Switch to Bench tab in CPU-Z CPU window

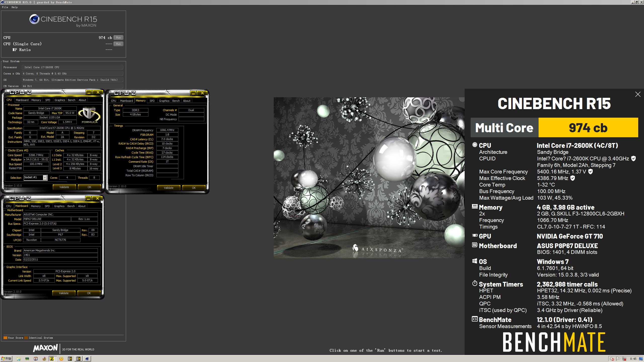(x=71, y=100)
